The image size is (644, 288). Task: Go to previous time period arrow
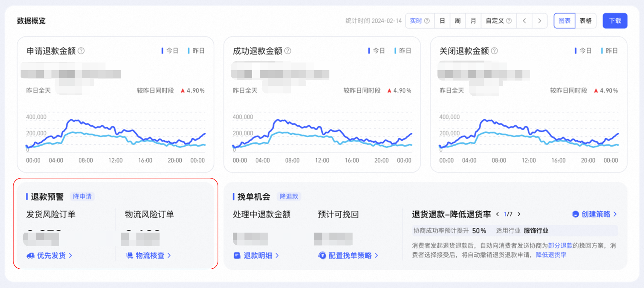(524, 21)
